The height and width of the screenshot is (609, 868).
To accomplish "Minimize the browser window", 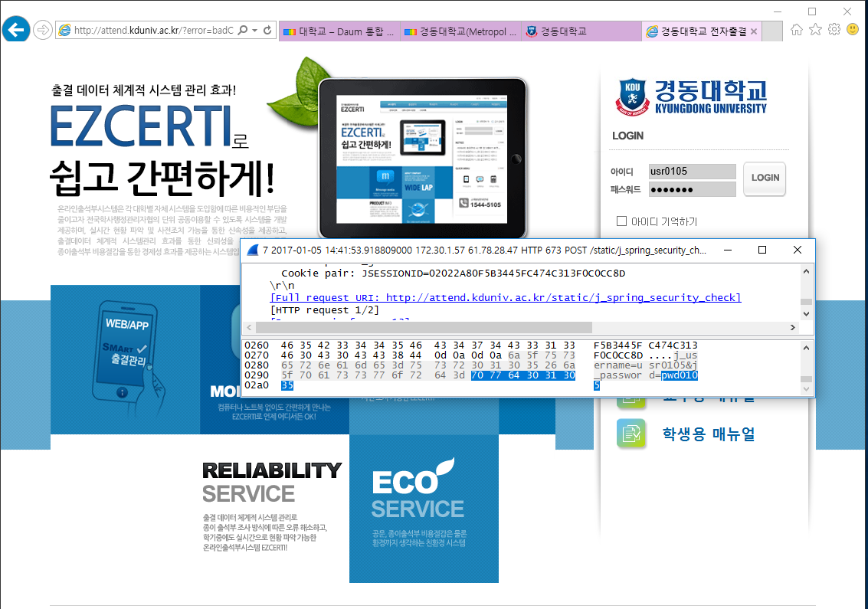I will 777,11.
